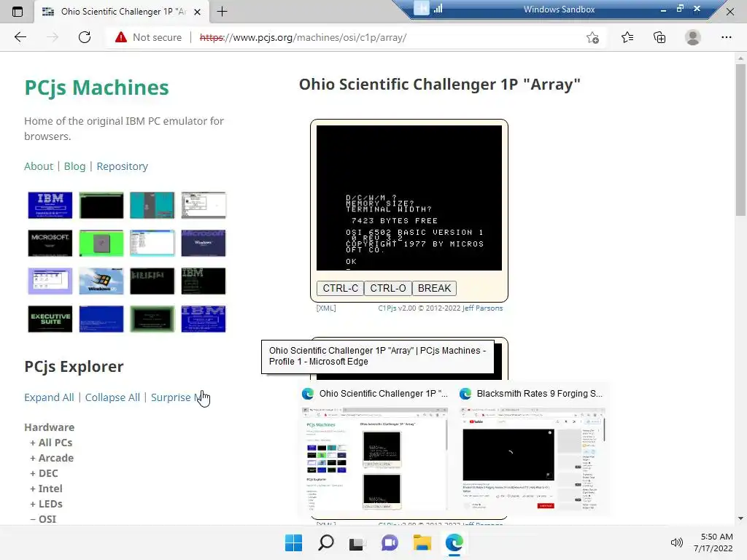This screenshot has width=747, height=560.
Task: Open the Repository link
Action: 123,166
